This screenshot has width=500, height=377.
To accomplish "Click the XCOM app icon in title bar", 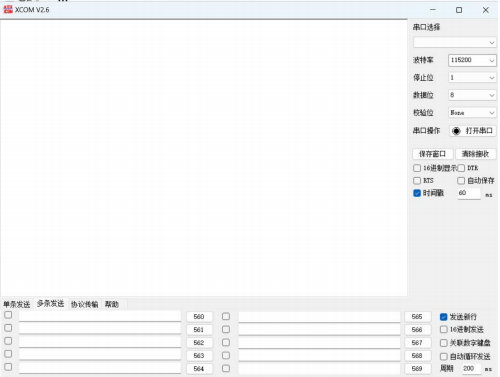I will pos(8,9).
